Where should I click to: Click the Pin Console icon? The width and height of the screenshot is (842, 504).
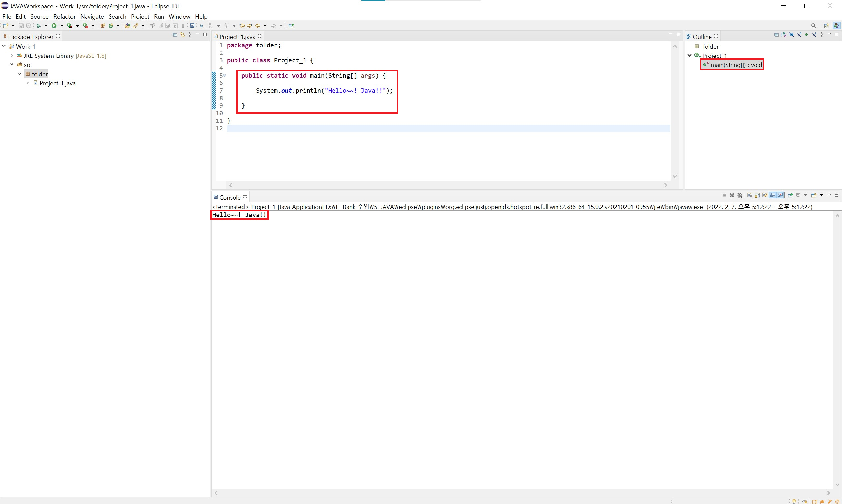coord(790,195)
